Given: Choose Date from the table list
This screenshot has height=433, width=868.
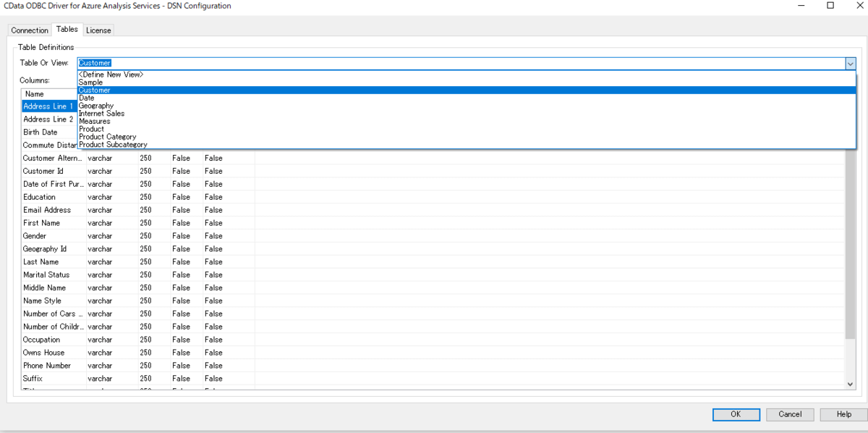Looking at the screenshot, I should coord(467,98).
